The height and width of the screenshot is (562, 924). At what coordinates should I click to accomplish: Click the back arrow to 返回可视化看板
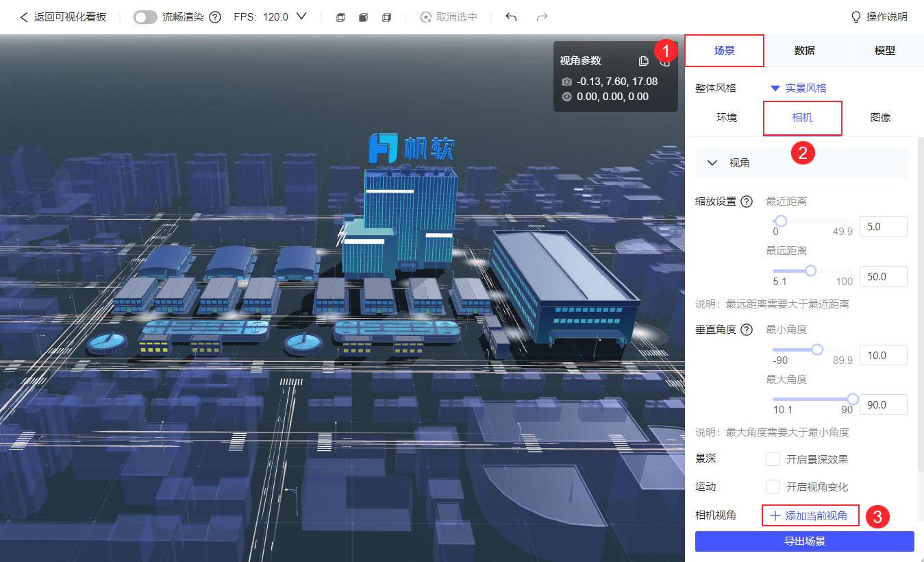click(x=25, y=17)
